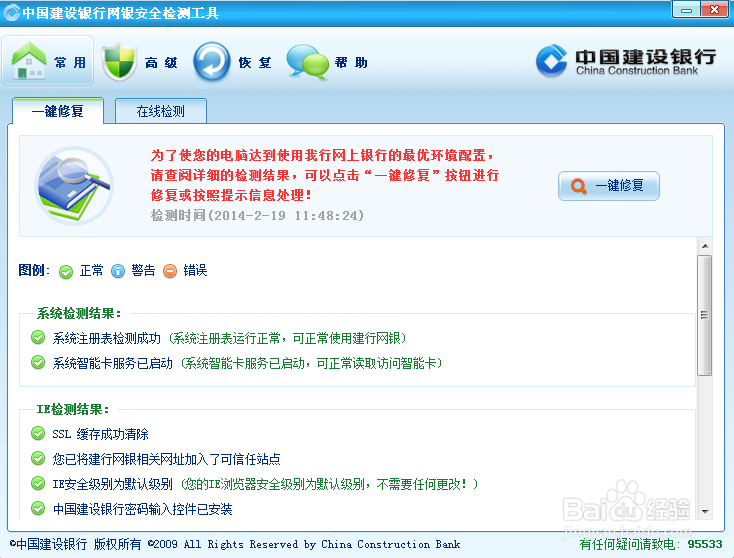Click the detection time 2014-2-19 11:48:24
Screen dimensions: 734x558
[x=286, y=215]
